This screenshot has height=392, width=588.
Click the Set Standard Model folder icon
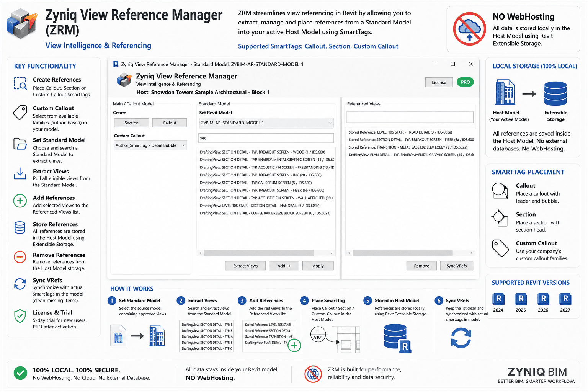click(20, 144)
